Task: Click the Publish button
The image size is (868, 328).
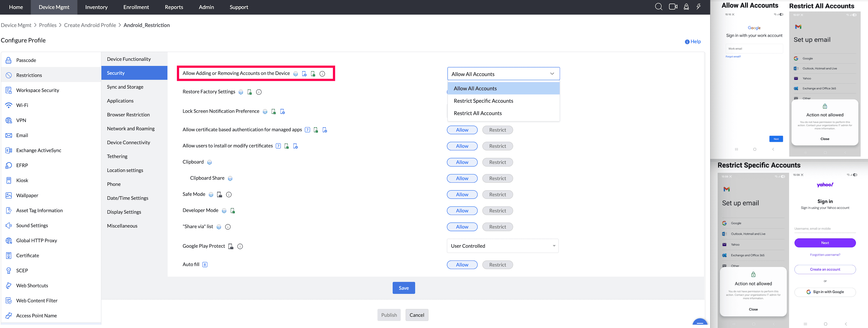Action: point(389,314)
